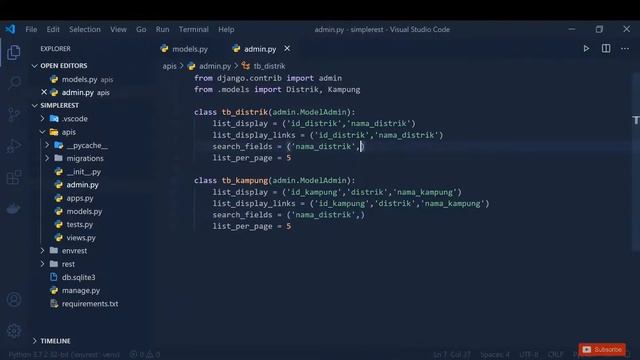Open __init__.py file in explorer
Viewport: 640px width, 360px height.
pos(83,172)
